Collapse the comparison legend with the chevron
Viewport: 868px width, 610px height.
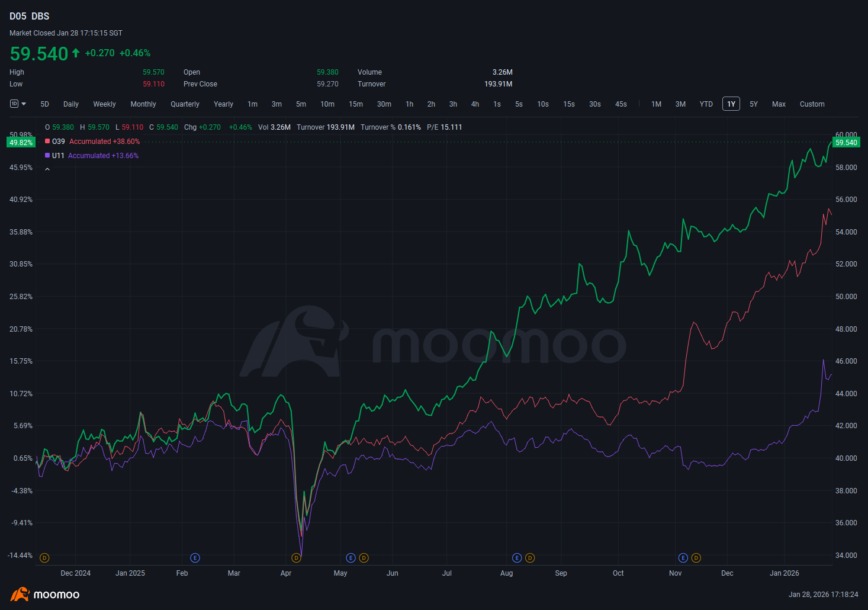pos(47,169)
